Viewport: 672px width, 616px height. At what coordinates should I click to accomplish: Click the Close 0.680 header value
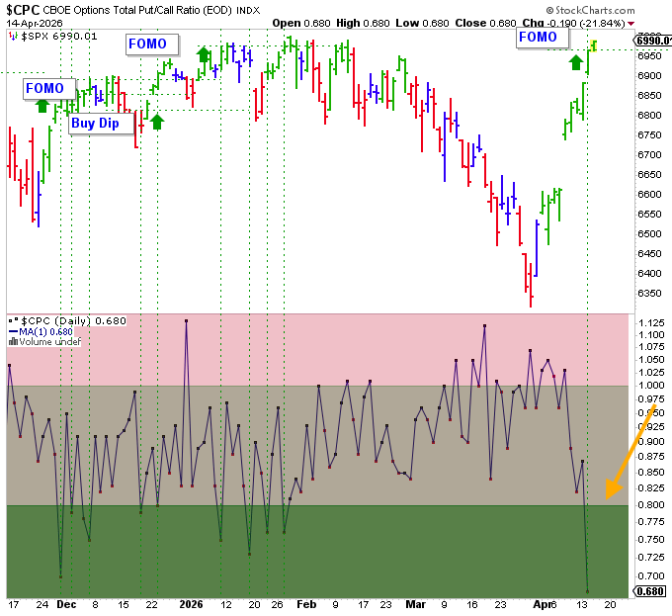click(485, 23)
